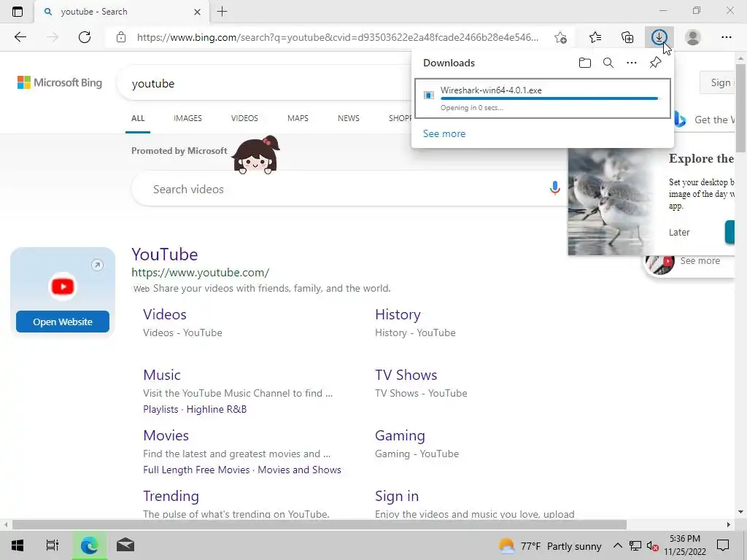Open Full Length Free Movies link
The image size is (747, 560).
coord(196,470)
